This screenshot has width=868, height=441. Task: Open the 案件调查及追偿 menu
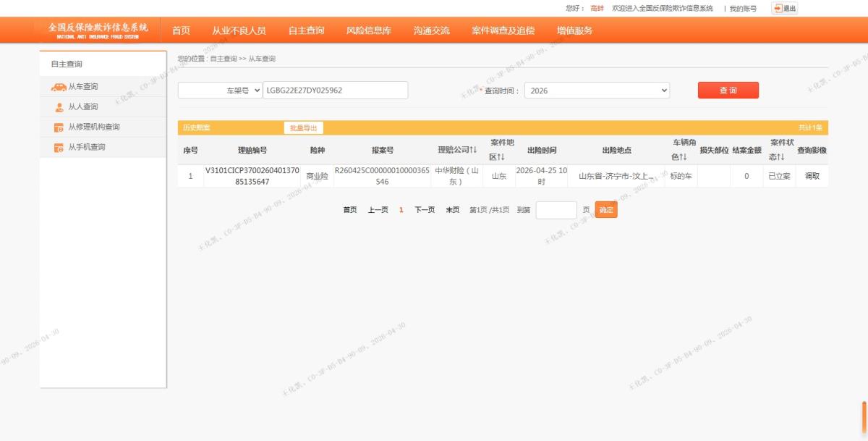[x=503, y=30]
